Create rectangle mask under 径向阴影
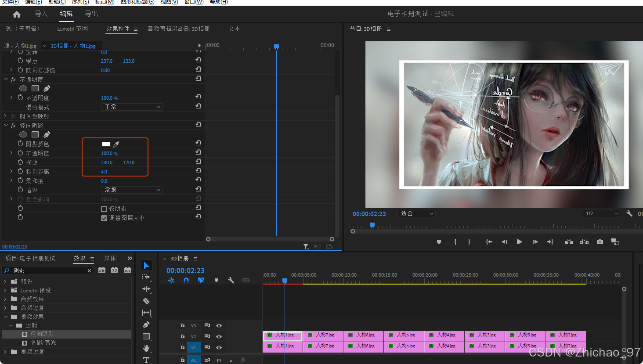The image size is (643, 364). (x=35, y=134)
